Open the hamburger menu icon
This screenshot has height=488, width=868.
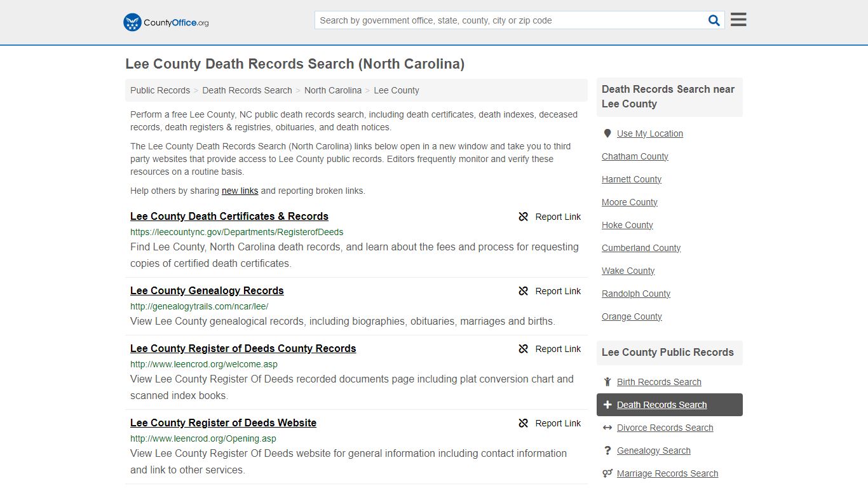click(738, 20)
